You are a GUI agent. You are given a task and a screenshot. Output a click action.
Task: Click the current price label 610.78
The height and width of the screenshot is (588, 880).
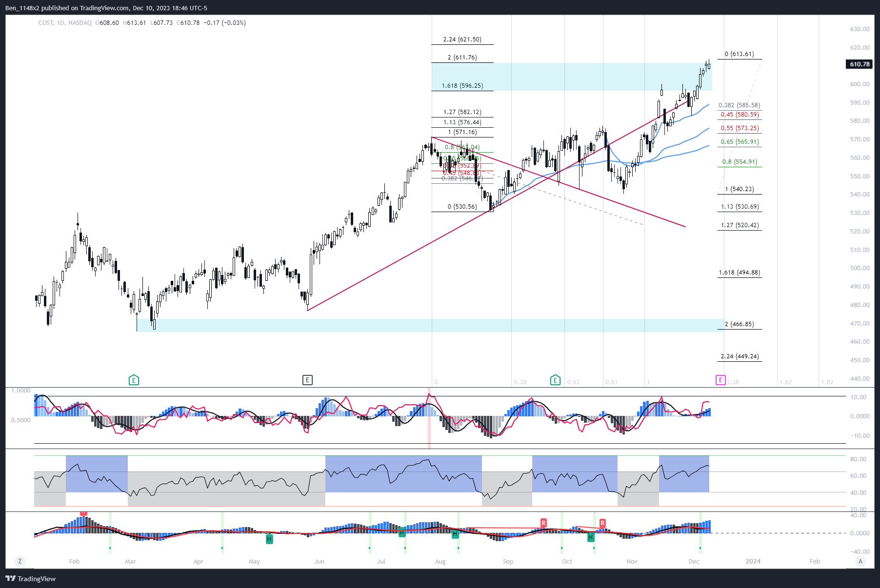860,64
